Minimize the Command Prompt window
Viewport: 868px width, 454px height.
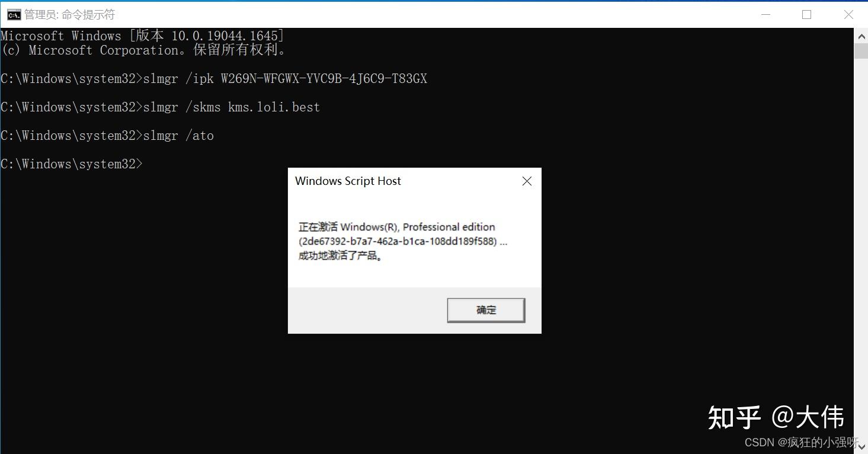(x=764, y=15)
